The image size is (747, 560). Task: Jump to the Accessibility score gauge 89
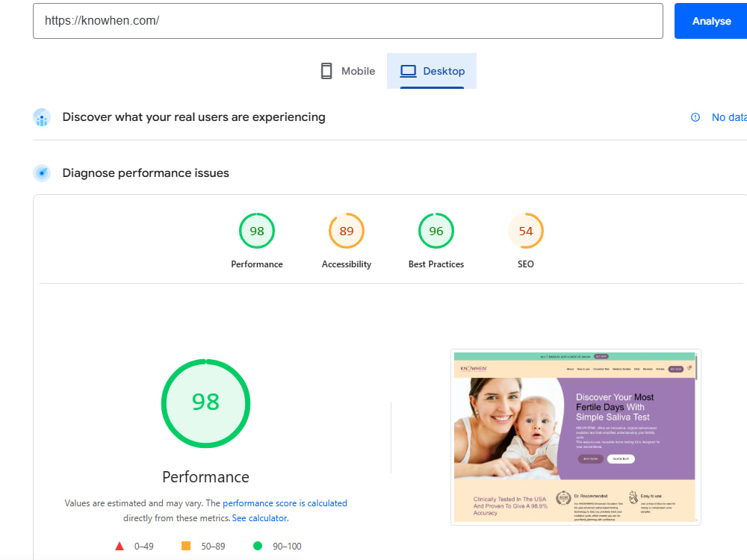point(347,231)
